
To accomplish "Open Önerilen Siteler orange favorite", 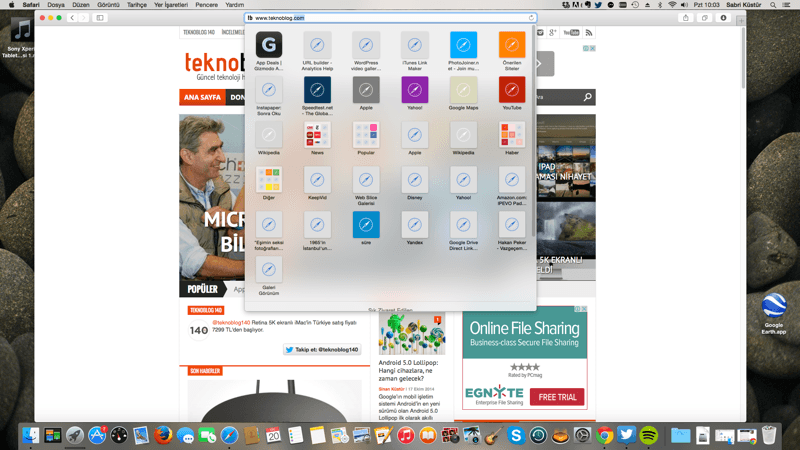I will [x=512, y=45].
